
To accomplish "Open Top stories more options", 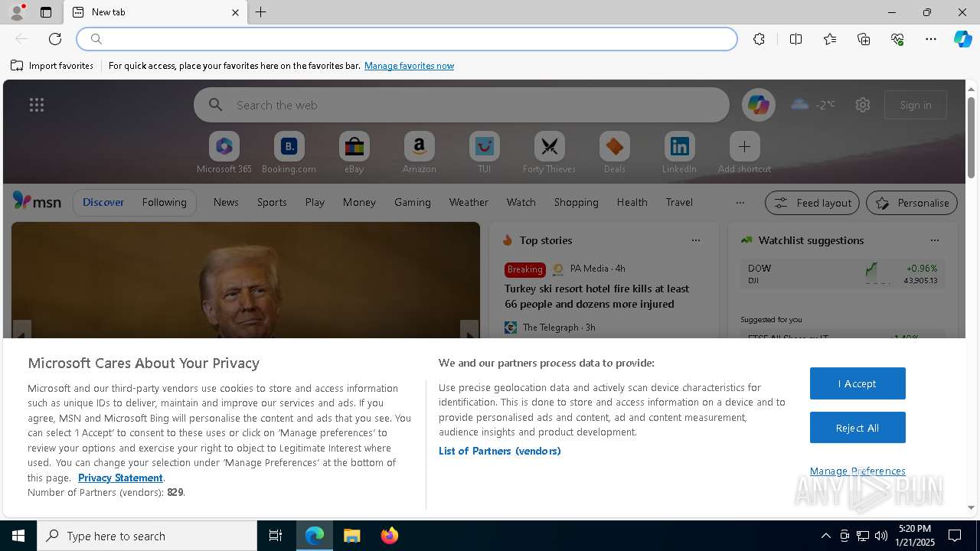I will 696,240.
